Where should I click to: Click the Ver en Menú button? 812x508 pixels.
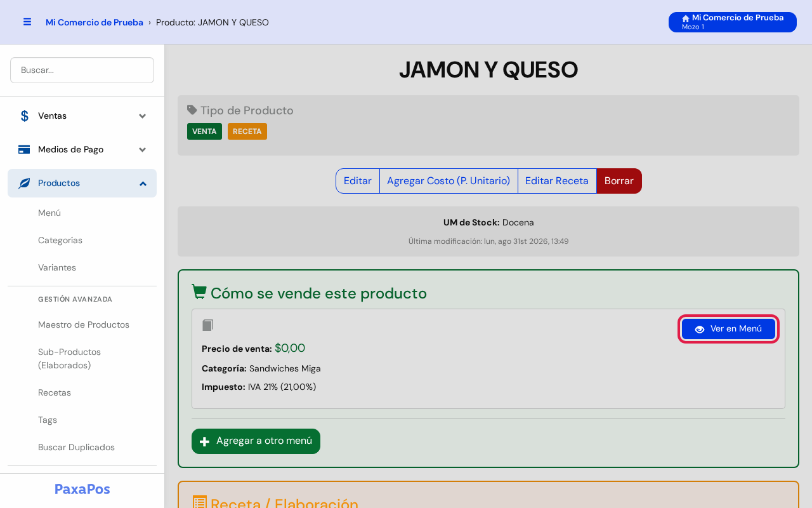click(728, 329)
